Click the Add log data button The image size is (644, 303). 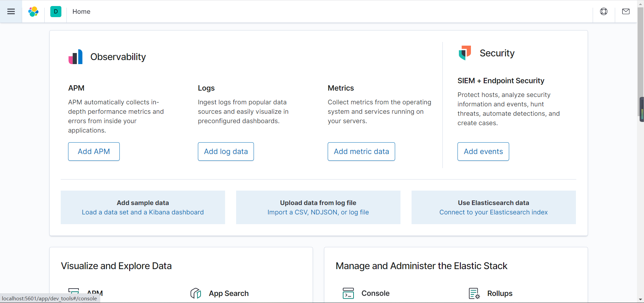click(226, 151)
